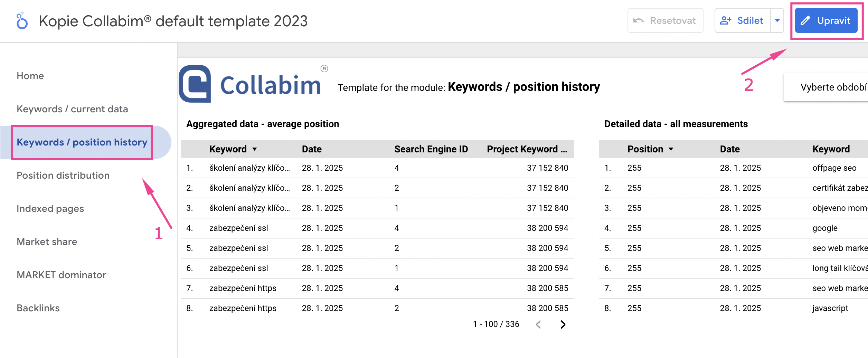Open Indexed pages page
868x358 pixels.
pyautogui.click(x=50, y=208)
